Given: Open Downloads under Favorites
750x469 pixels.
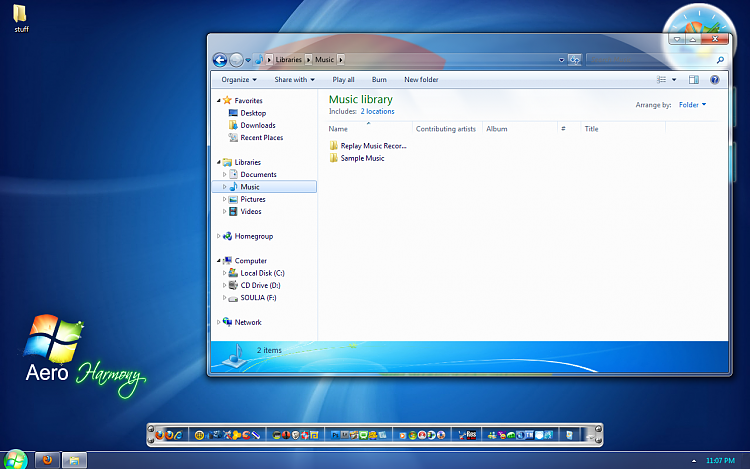Looking at the screenshot, I should click(252, 125).
